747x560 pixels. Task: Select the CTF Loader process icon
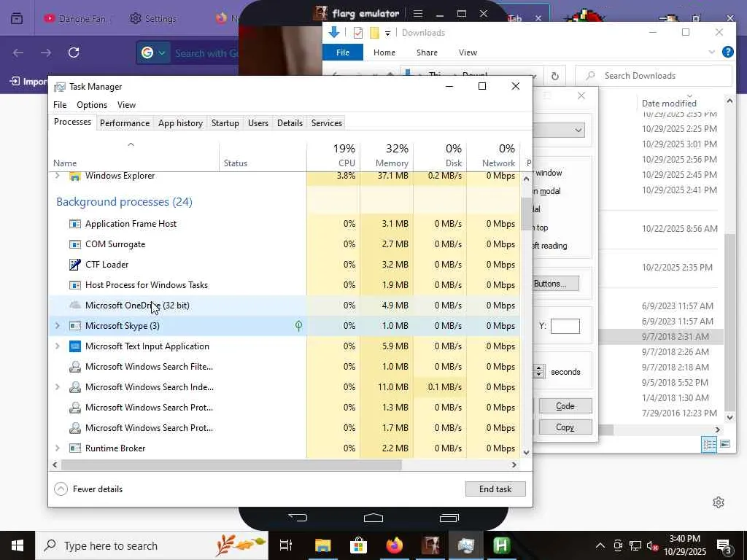(75, 265)
